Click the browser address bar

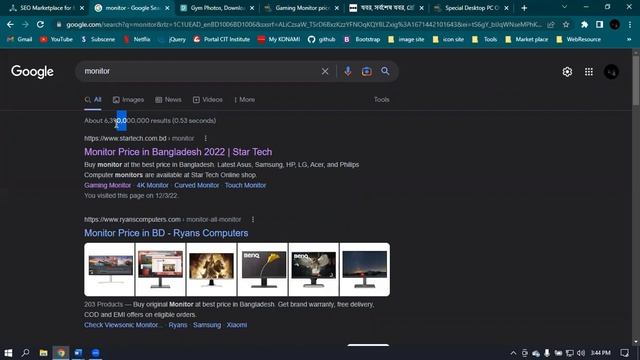coord(304,24)
